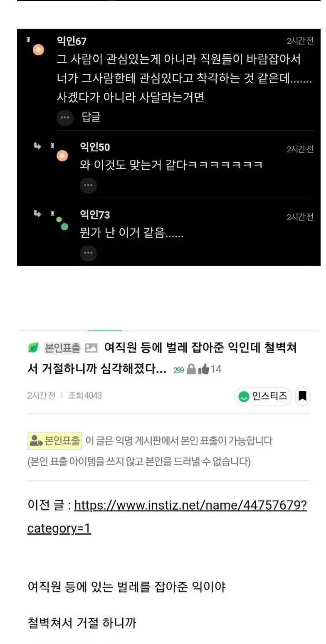Click the 인스티즈 button
Image resolution: width=326 pixels, height=644 pixels.
[264, 396]
